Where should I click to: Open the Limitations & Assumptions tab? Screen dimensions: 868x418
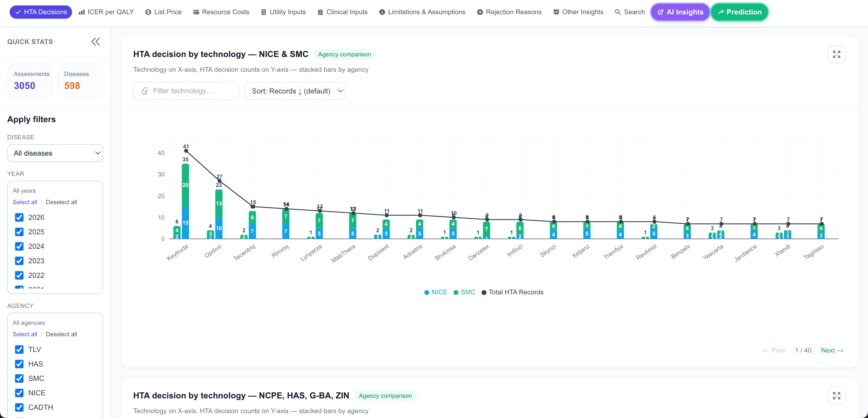423,12
